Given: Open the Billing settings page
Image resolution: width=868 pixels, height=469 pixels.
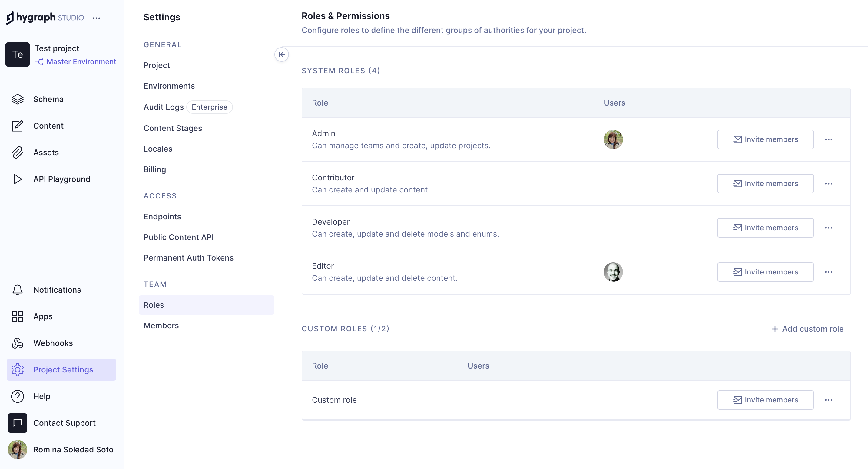Looking at the screenshot, I should 155,169.
